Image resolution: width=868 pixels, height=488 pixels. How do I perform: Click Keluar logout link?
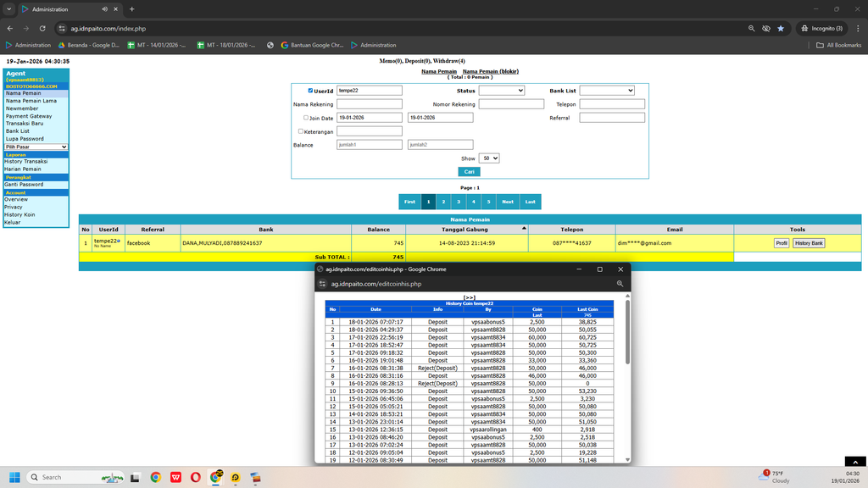click(x=12, y=223)
